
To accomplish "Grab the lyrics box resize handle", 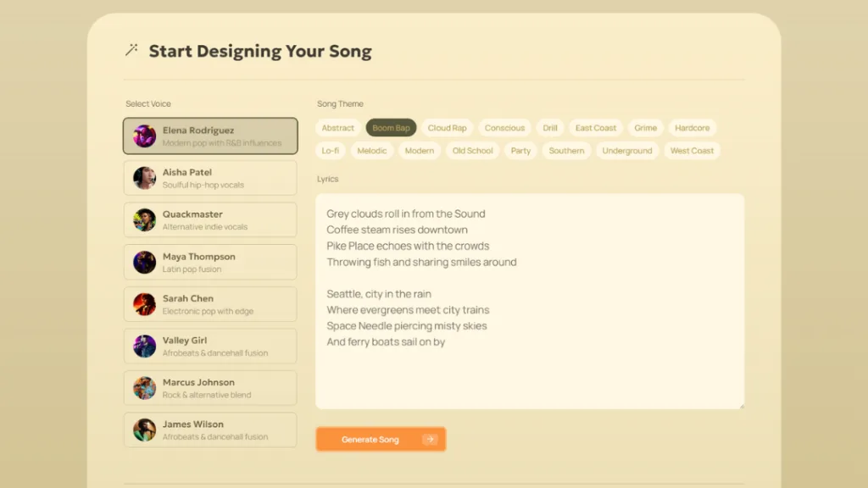I will [741, 406].
